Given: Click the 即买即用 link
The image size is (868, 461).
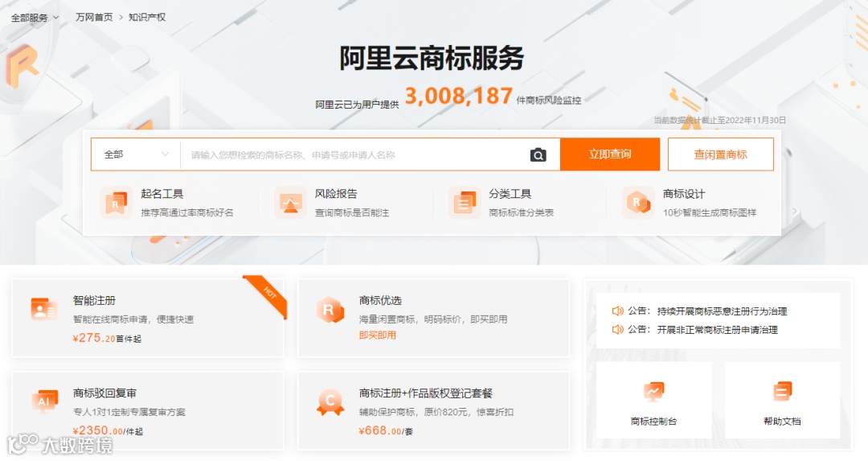Looking at the screenshot, I should 378,335.
